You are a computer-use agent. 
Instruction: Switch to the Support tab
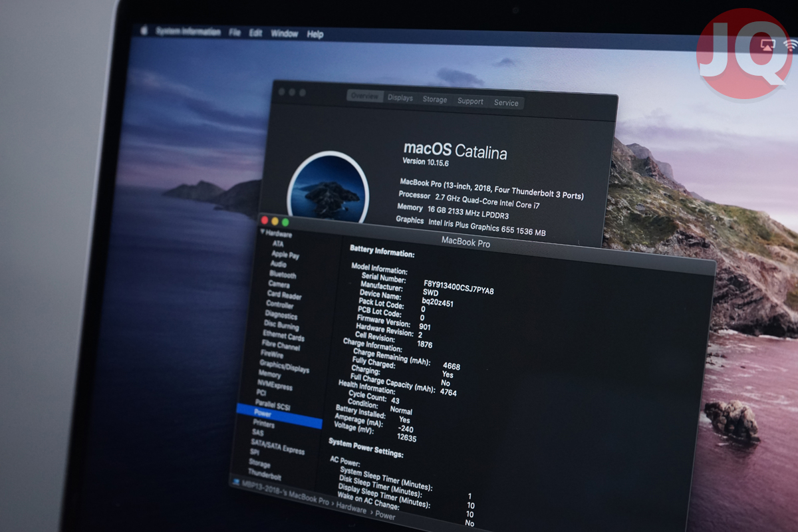tap(470, 101)
